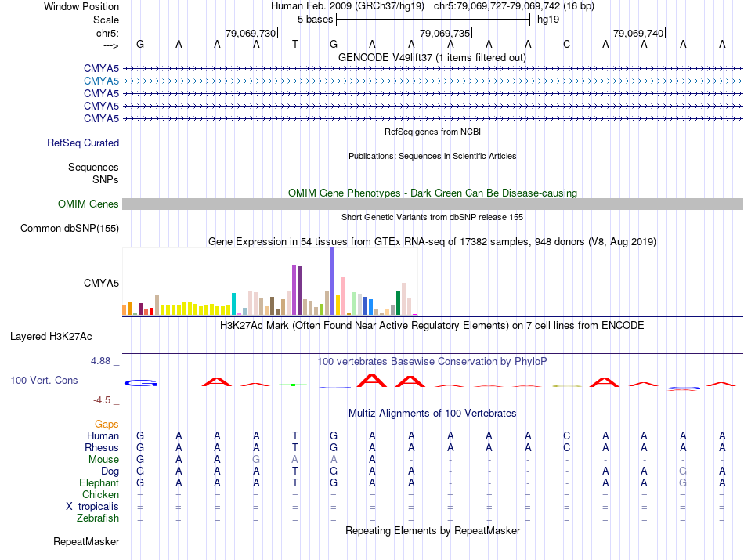Click the dark green GTEx expression bar

398,303
